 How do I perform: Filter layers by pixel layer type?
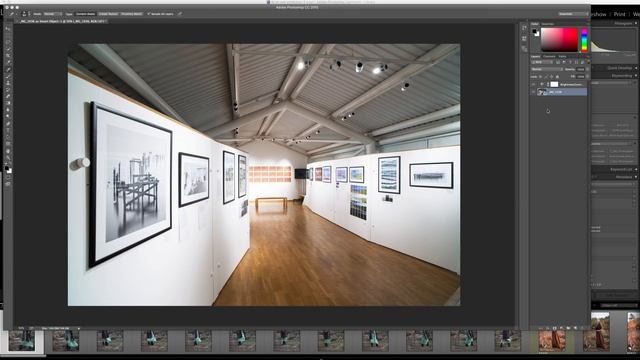coord(558,62)
